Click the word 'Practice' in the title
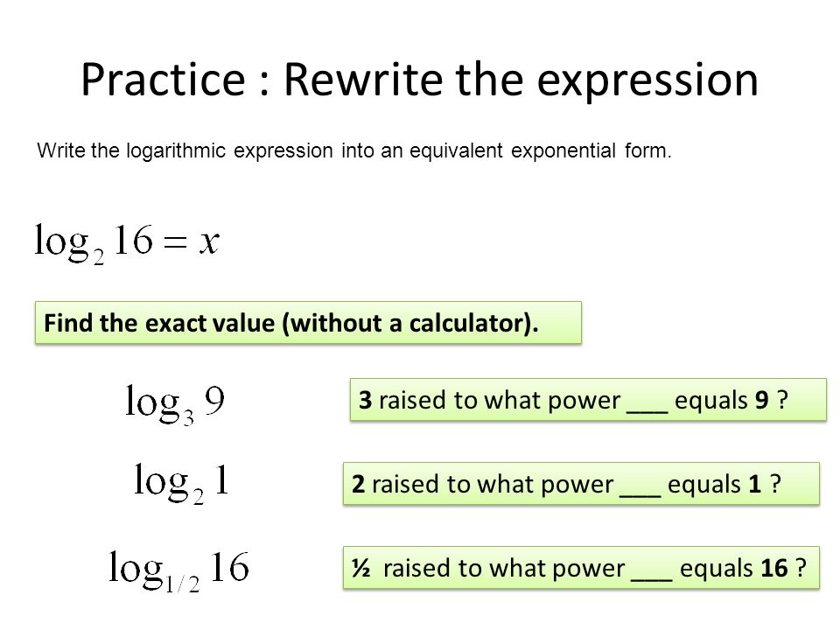840x630 pixels. [163, 80]
